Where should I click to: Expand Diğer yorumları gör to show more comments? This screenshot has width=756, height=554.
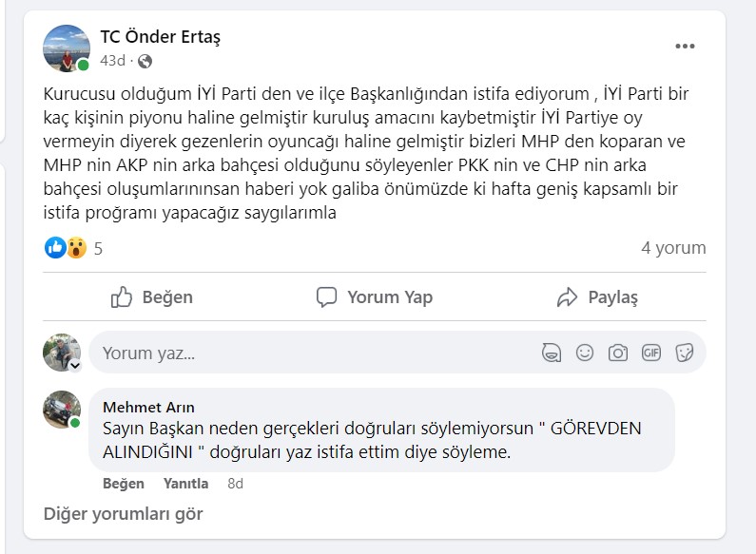[124, 514]
